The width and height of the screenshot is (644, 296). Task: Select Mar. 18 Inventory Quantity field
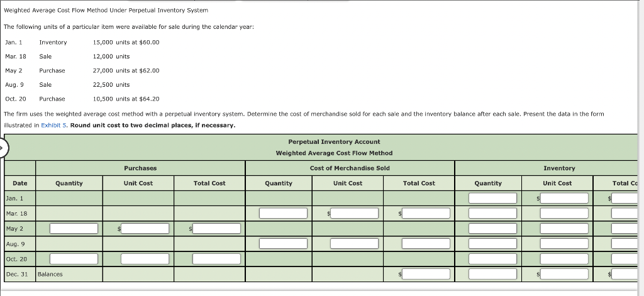492,214
